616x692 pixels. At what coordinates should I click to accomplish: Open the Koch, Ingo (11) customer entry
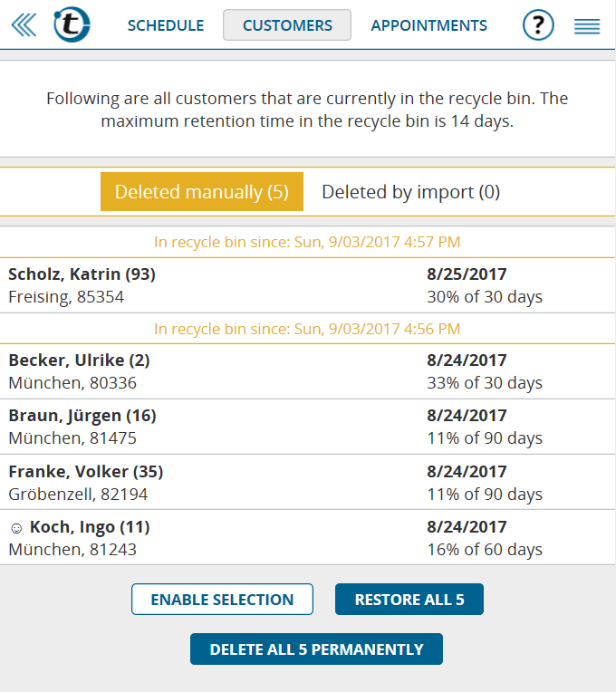tap(307, 537)
